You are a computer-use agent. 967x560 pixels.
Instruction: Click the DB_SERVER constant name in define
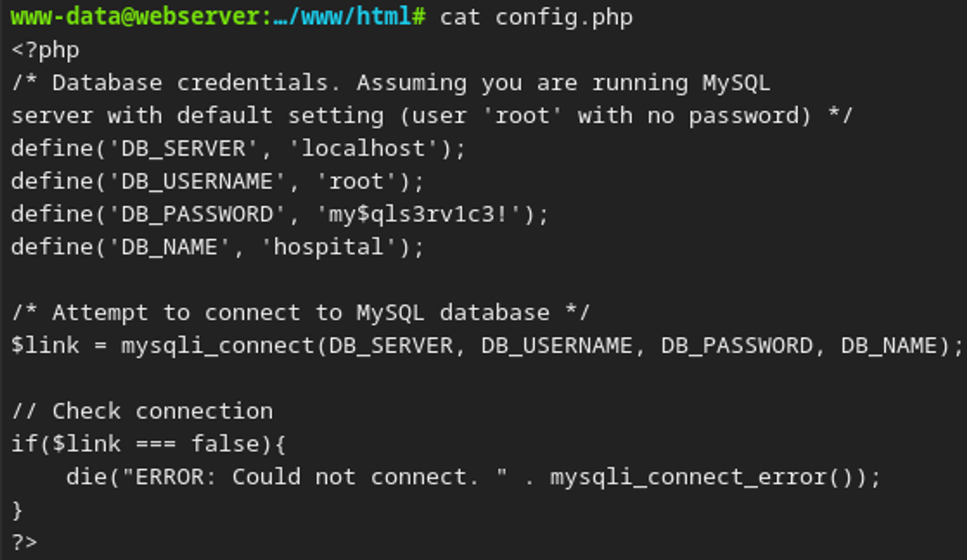click(x=183, y=148)
